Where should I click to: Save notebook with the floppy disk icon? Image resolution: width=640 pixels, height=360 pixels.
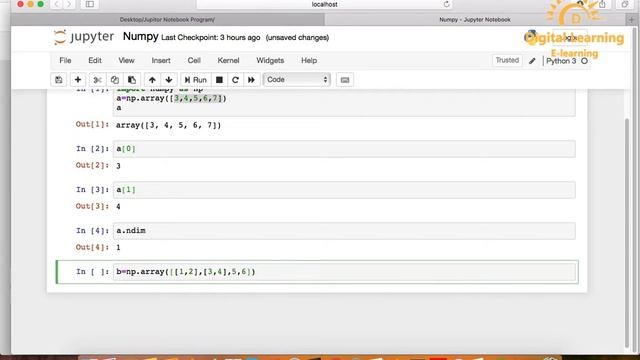[x=59, y=80]
